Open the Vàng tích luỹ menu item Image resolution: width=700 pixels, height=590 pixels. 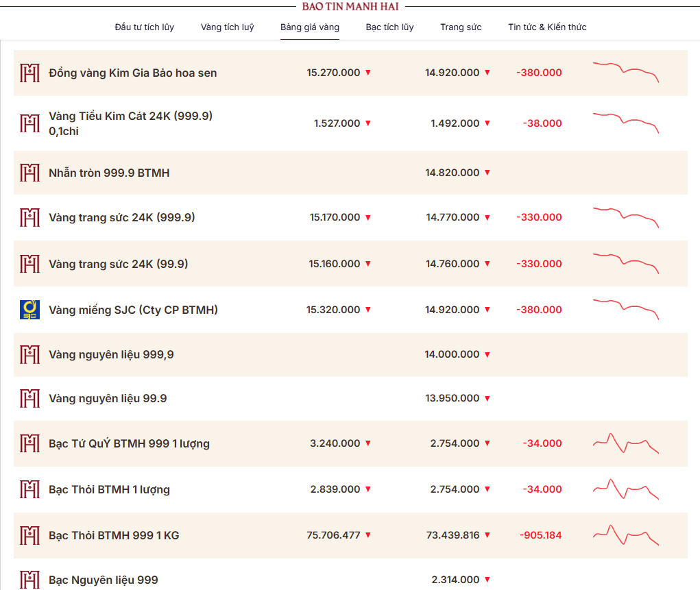(227, 27)
